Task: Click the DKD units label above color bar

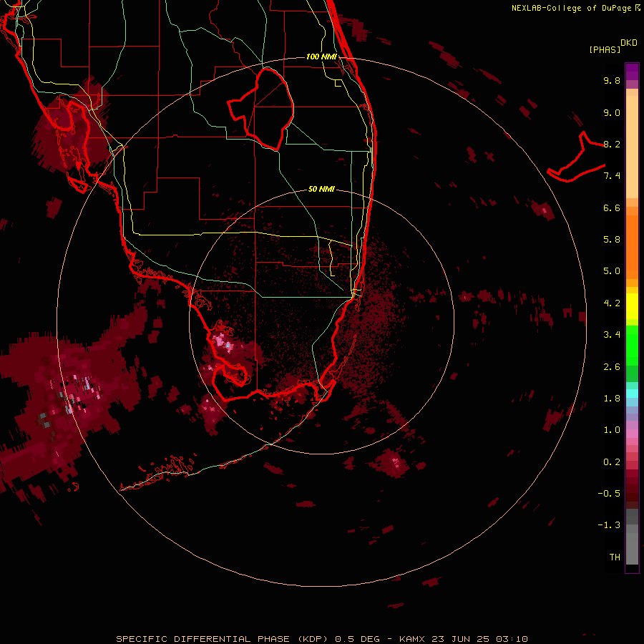Action: point(629,43)
